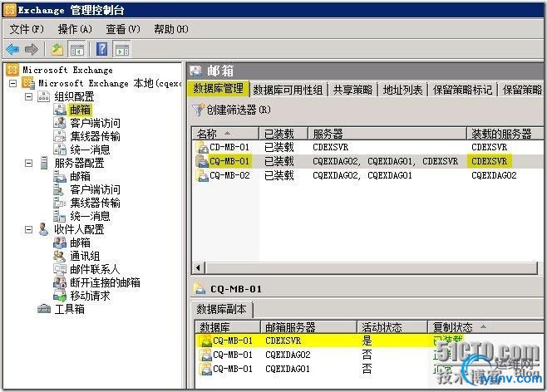This screenshot has width=547, height=392.
Task: Select 客户端访问 under 服务器配置
Action: pyautogui.click(x=95, y=189)
